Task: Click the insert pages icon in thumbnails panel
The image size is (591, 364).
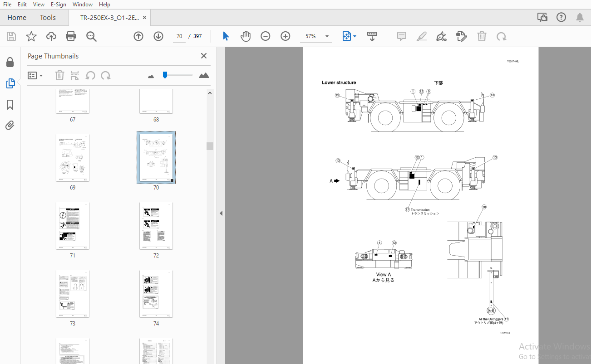Action: (75, 75)
